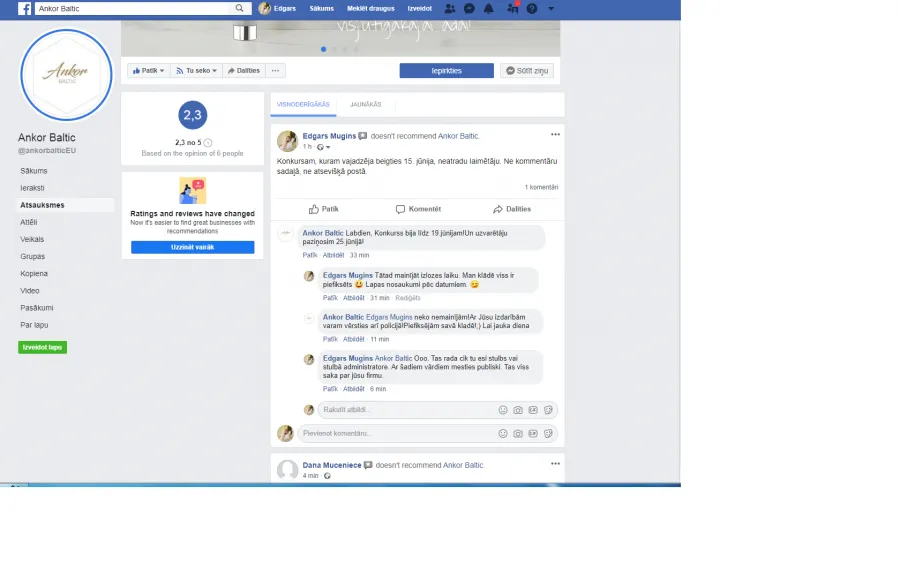Click the Pievienot komentāru field
Image resolution: width=900 pixels, height=562 pixels.
[x=427, y=433]
